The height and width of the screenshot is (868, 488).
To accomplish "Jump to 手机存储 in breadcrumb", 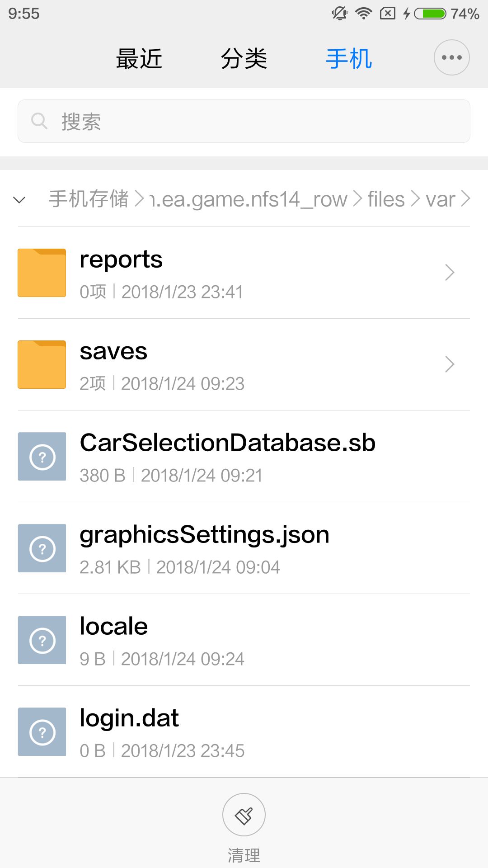I will point(89,199).
